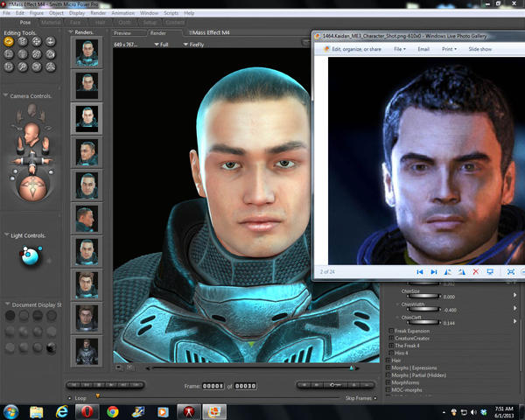
Task: Select the Twist editing tool
Action: click(x=23, y=41)
